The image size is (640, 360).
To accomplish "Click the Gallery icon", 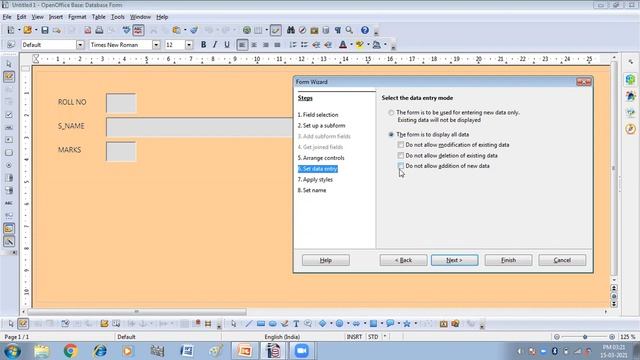I will coord(314,30).
